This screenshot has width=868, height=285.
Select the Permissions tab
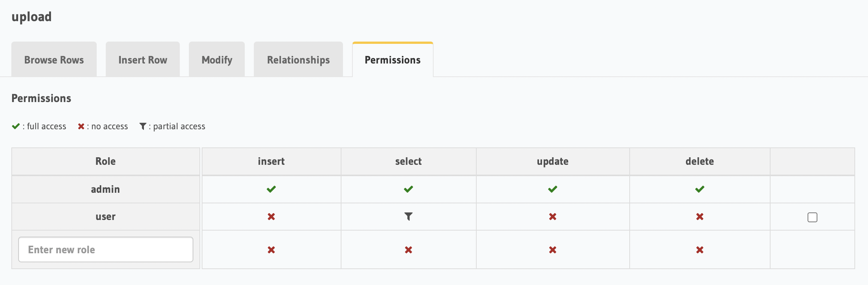(393, 59)
